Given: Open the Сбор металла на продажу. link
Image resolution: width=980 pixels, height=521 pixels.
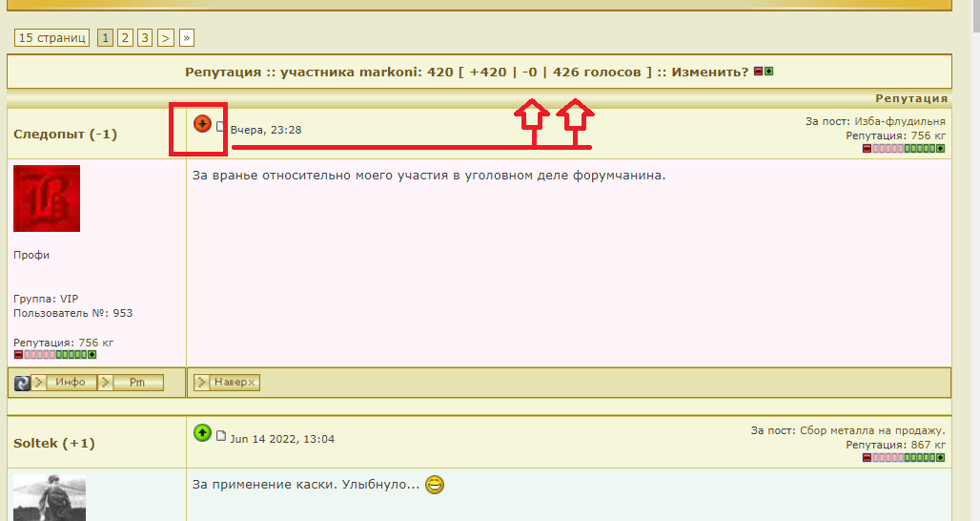Looking at the screenshot, I should (872, 430).
